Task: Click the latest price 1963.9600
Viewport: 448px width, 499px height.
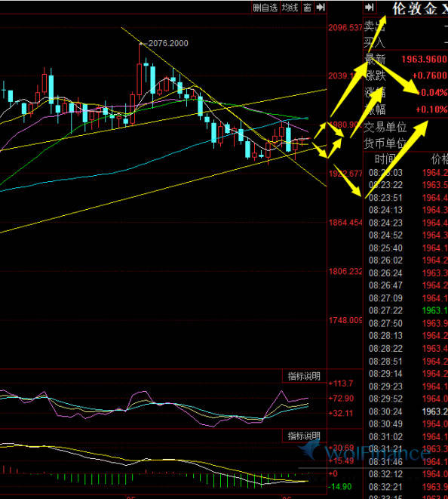Action: 424,59
